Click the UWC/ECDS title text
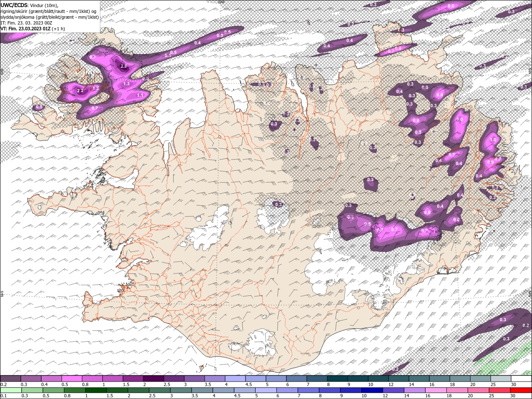Viewport: 532px width, 399px height. click(x=14, y=5)
